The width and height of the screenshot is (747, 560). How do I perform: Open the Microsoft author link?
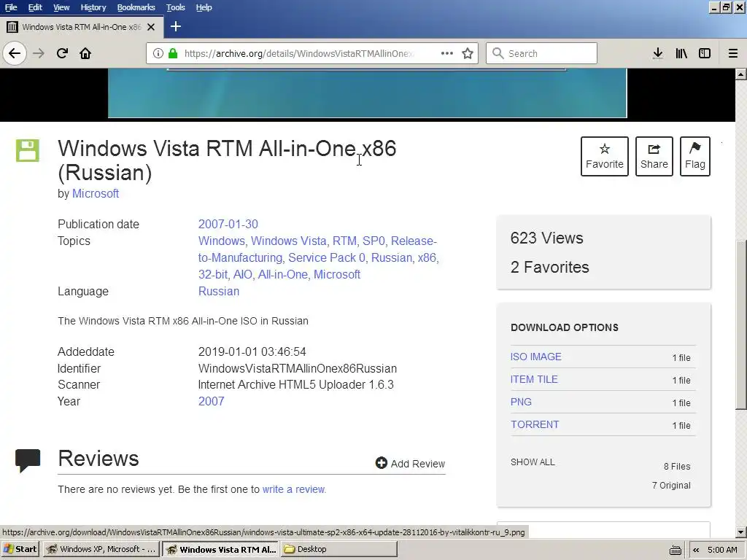pyautogui.click(x=96, y=193)
